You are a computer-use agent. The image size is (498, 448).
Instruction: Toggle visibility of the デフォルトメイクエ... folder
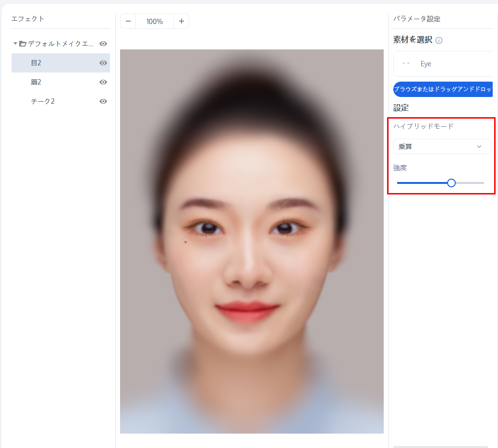click(103, 44)
